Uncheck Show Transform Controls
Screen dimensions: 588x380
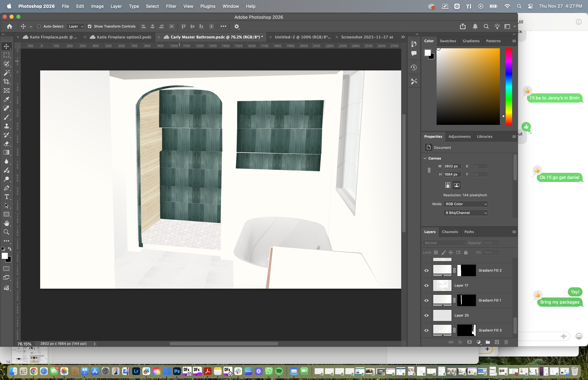coord(89,26)
